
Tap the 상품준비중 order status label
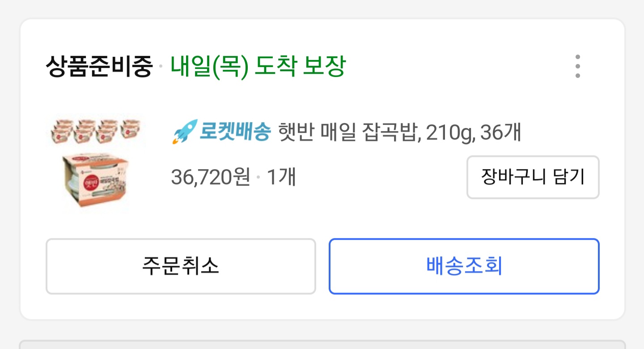click(99, 67)
